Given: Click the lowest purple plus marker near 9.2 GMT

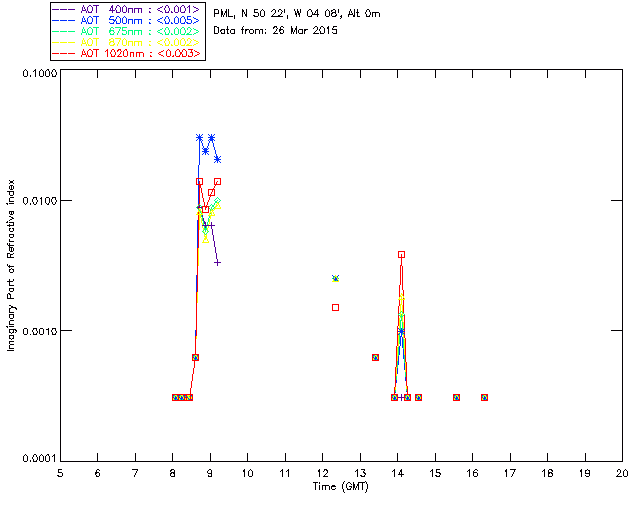Looking at the screenshot, I should click(218, 263).
